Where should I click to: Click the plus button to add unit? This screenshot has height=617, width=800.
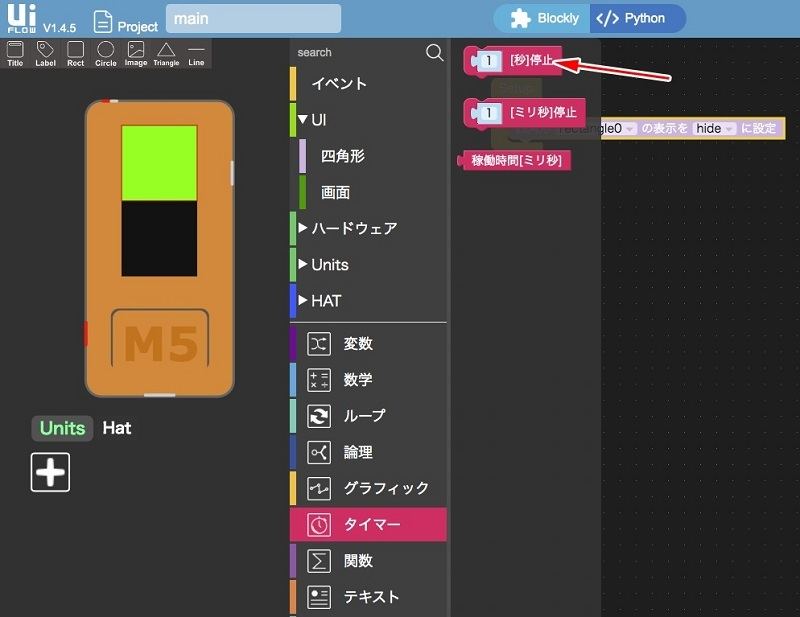coord(50,472)
